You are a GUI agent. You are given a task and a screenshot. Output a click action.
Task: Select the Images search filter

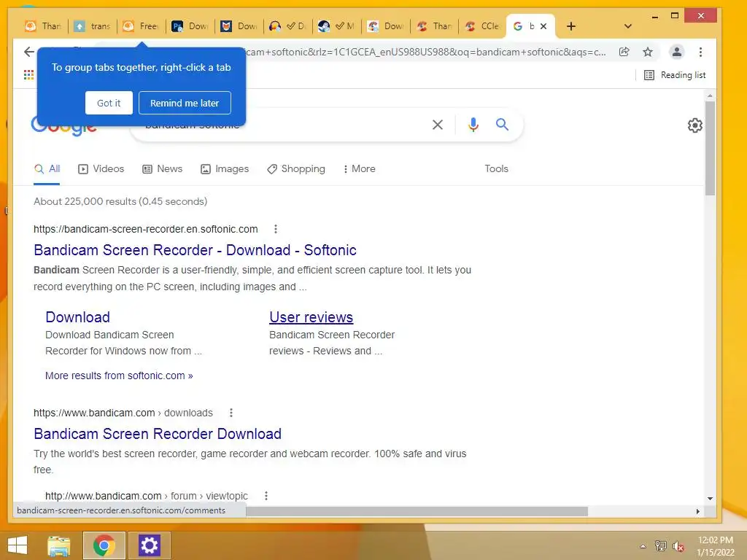225,169
